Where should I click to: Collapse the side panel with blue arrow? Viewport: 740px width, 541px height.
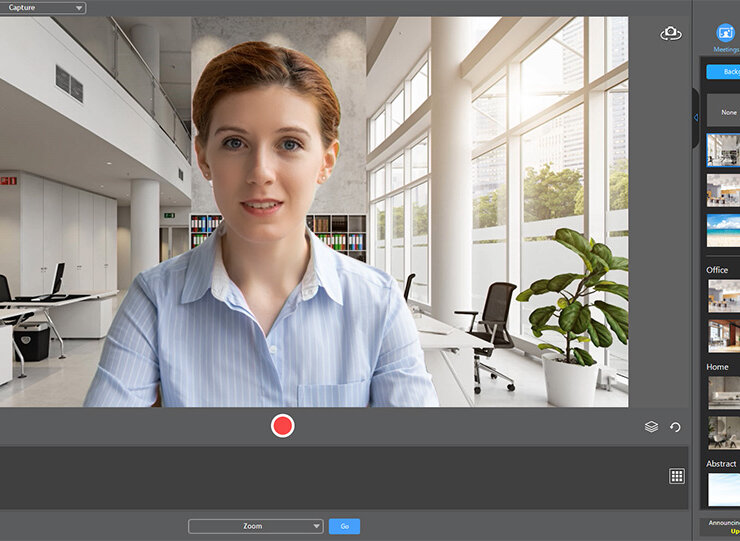[696, 118]
